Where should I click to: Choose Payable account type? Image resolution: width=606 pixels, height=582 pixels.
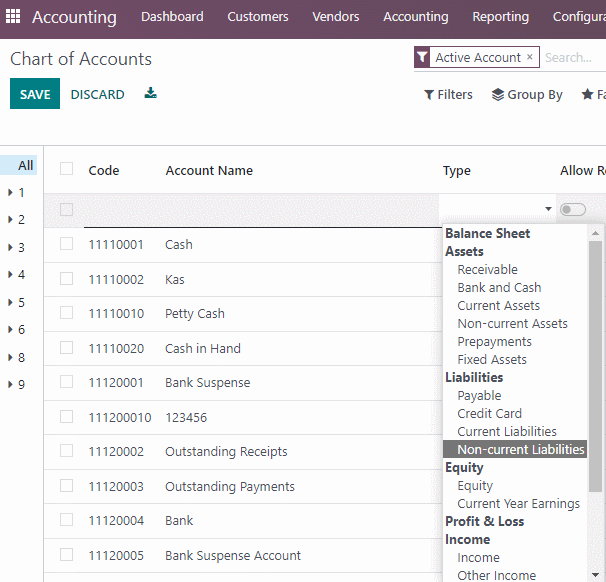click(x=479, y=395)
